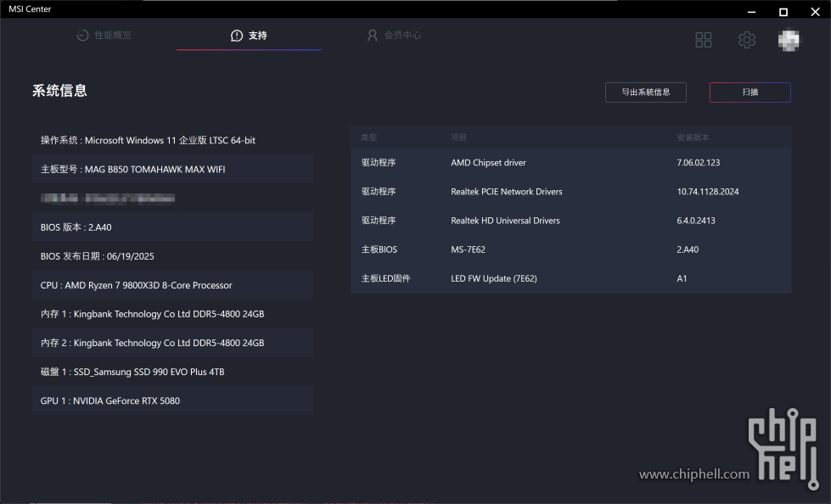This screenshot has height=504, width=831.
Task: Click the 内存 2 Kingbank DDR5-4800 row
Action: click(172, 343)
